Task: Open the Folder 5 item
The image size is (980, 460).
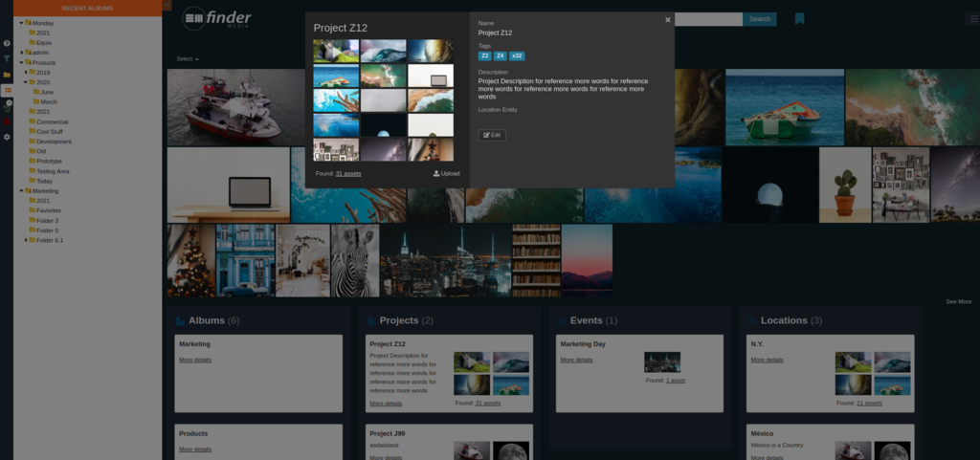Action: [48, 230]
